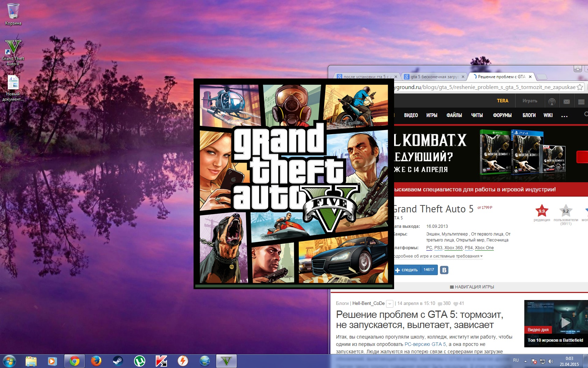
Task: Bookmark the page with the star icon
Action: pyautogui.click(x=580, y=87)
